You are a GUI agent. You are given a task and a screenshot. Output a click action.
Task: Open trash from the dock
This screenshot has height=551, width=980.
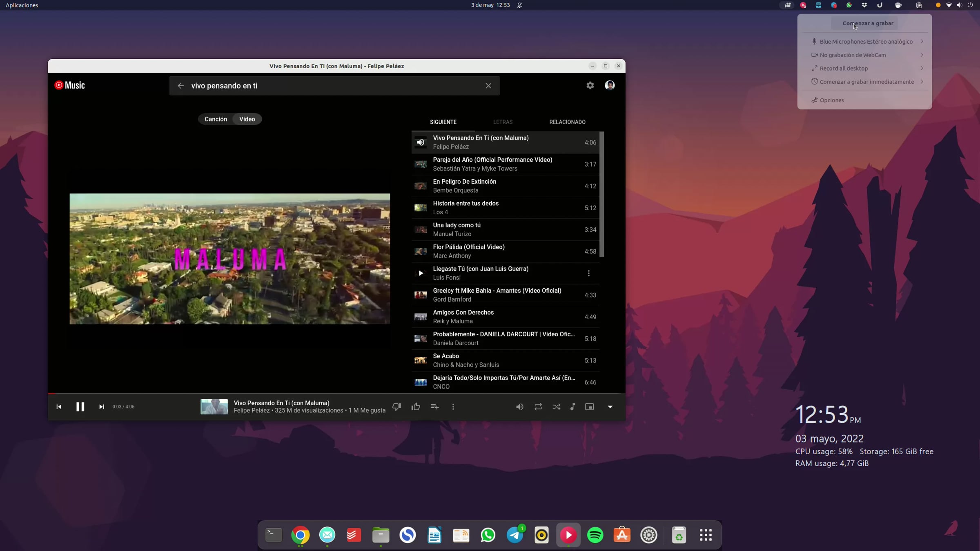(679, 535)
